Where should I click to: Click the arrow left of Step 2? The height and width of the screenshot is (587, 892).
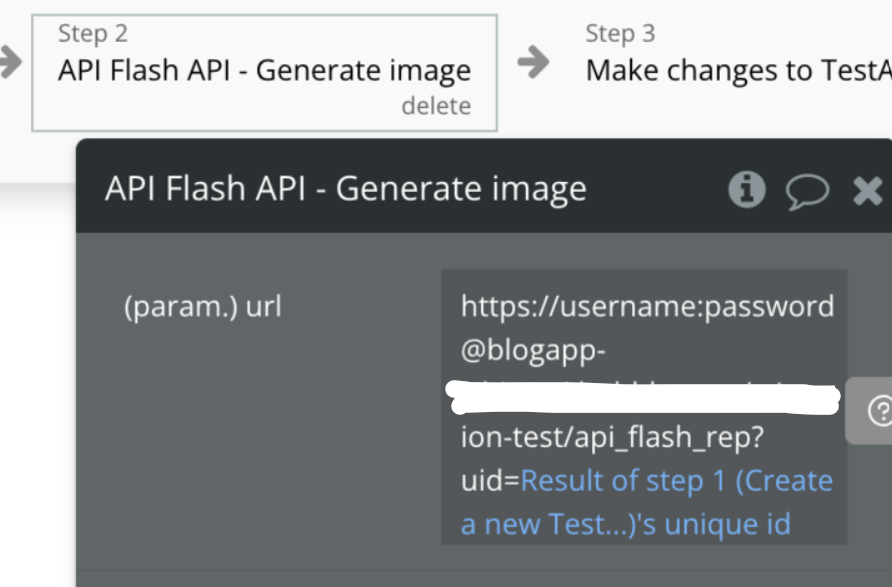(9, 63)
